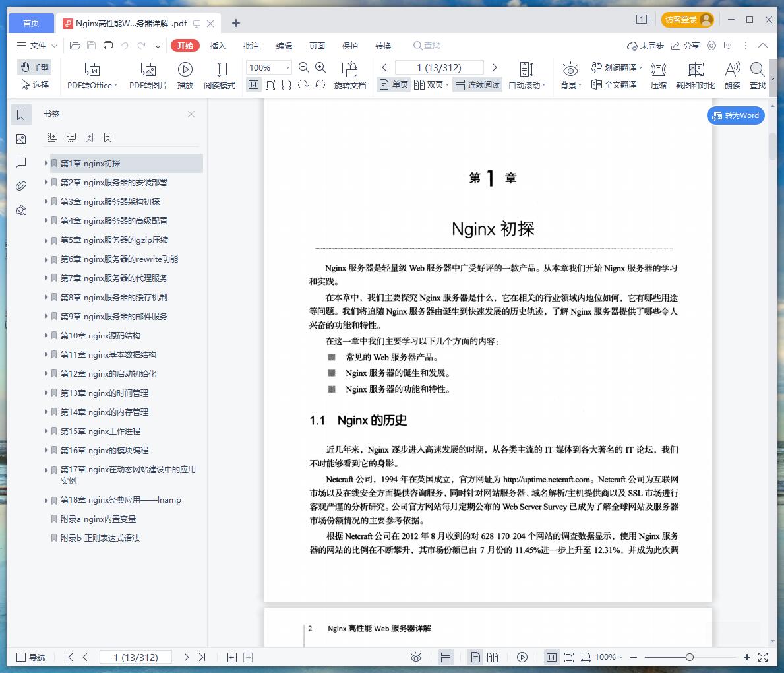
Task: Toggle 双页 two-page view in ribbon
Action: click(431, 84)
